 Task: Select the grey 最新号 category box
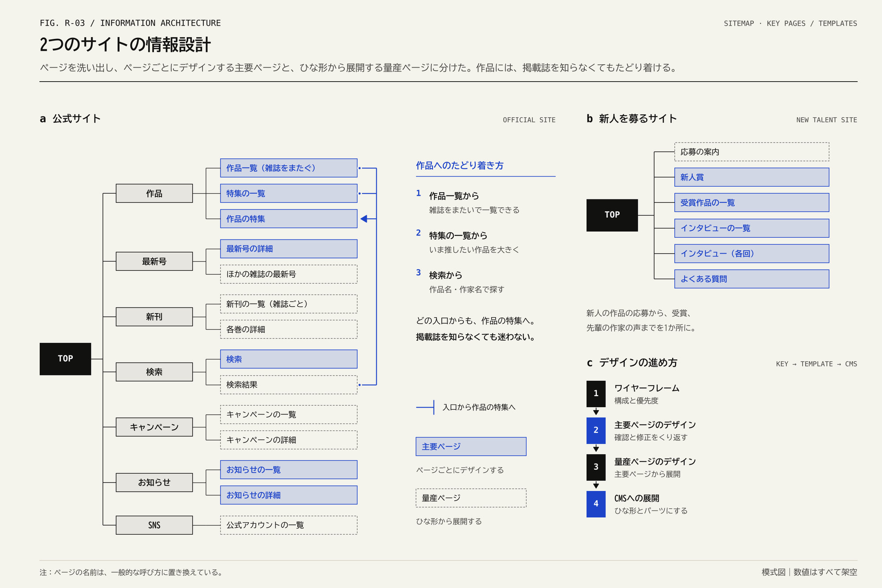(x=154, y=261)
